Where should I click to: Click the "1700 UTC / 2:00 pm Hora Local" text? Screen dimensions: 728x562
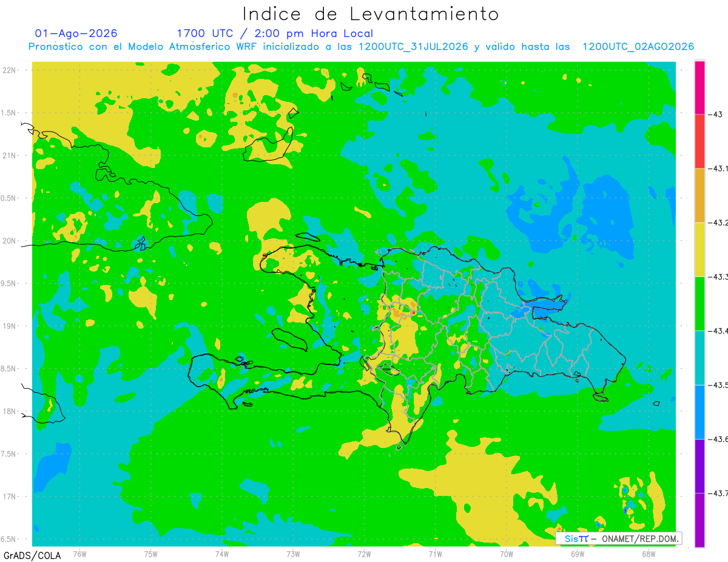point(275,33)
